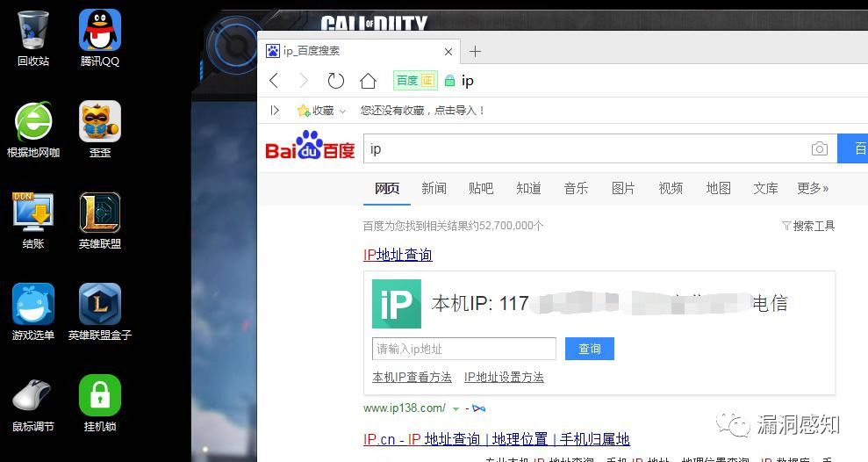Select the ip_百度搜索 browser tab
868x462 pixels.
click(359, 52)
